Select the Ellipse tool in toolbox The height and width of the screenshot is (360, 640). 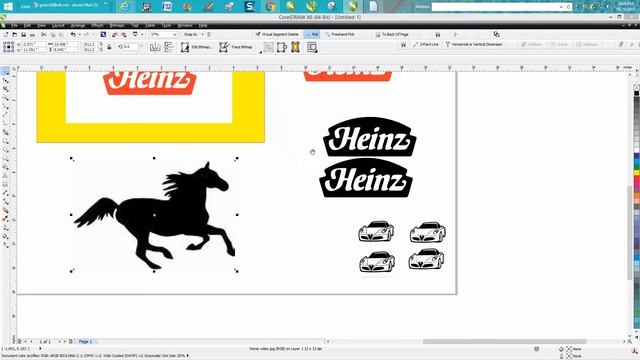[5, 149]
